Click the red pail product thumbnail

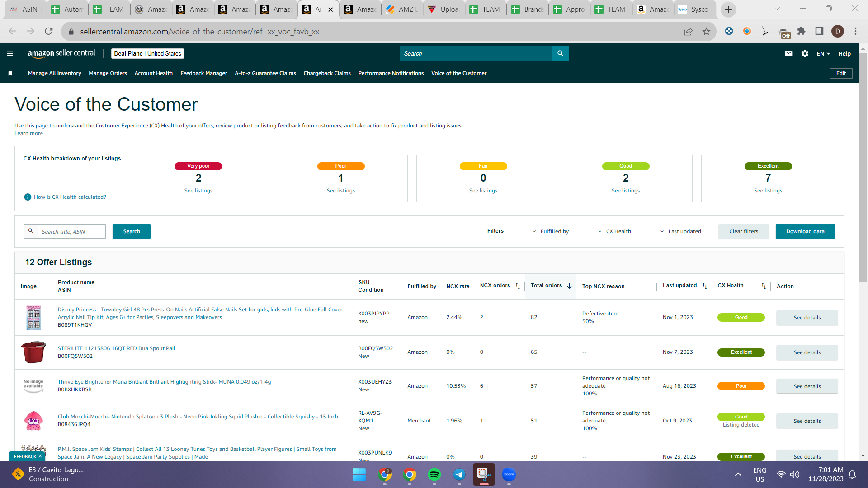tap(33, 352)
